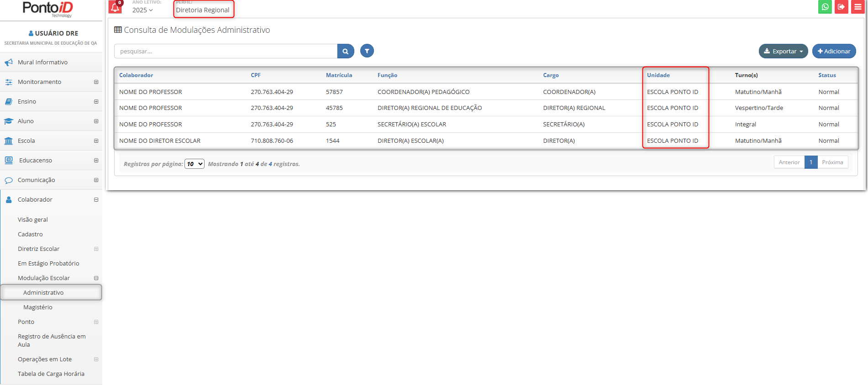Expand the Aluno menu
Image resolution: width=868 pixels, height=385 pixels.
coord(96,121)
